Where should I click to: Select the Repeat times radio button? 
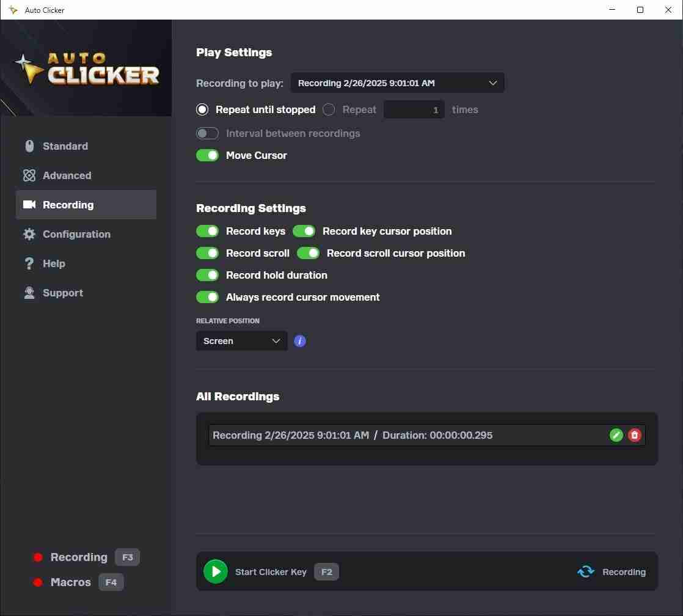tap(329, 110)
